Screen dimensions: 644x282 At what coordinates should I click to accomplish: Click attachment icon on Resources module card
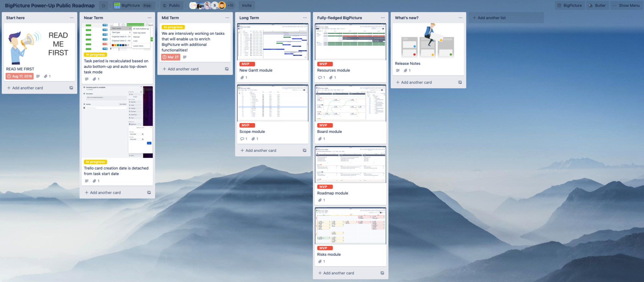331,78
